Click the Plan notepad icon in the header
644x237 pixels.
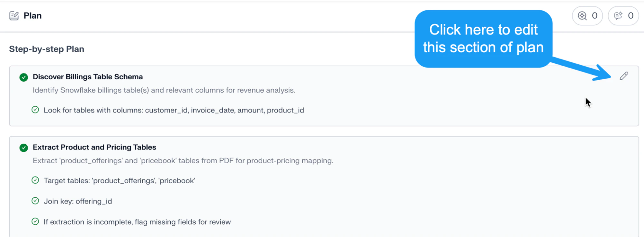(x=14, y=16)
